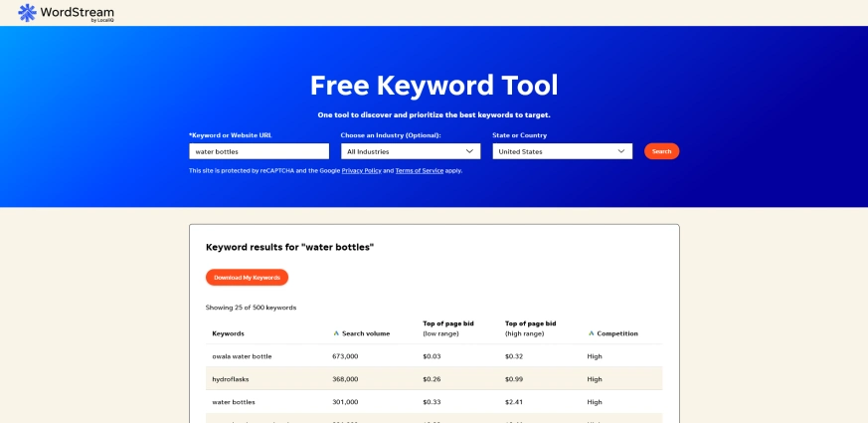Click the Search volume column header

click(366, 333)
